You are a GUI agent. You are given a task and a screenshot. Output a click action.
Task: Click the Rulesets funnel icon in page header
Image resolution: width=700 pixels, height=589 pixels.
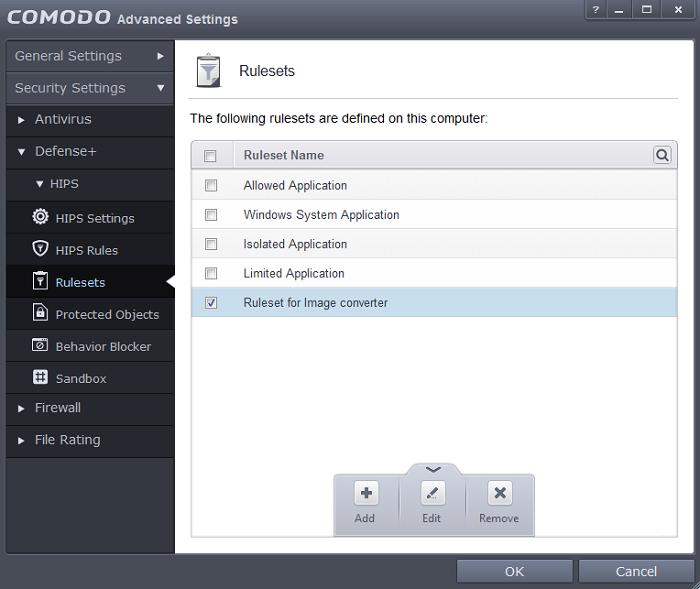(x=208, y=71)
